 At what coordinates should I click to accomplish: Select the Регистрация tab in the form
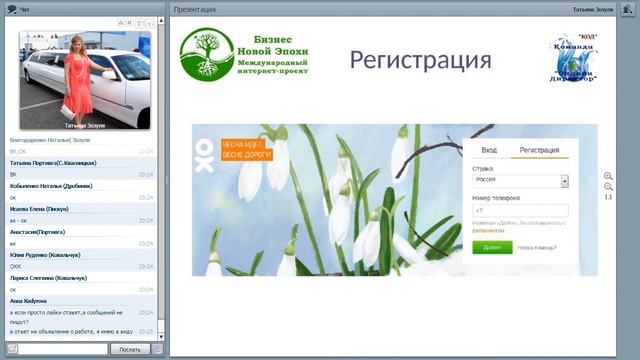point(539,150)
